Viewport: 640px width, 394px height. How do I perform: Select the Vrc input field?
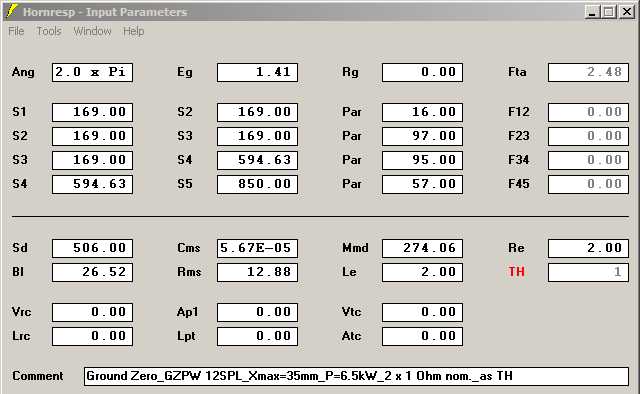click(92, 312)
